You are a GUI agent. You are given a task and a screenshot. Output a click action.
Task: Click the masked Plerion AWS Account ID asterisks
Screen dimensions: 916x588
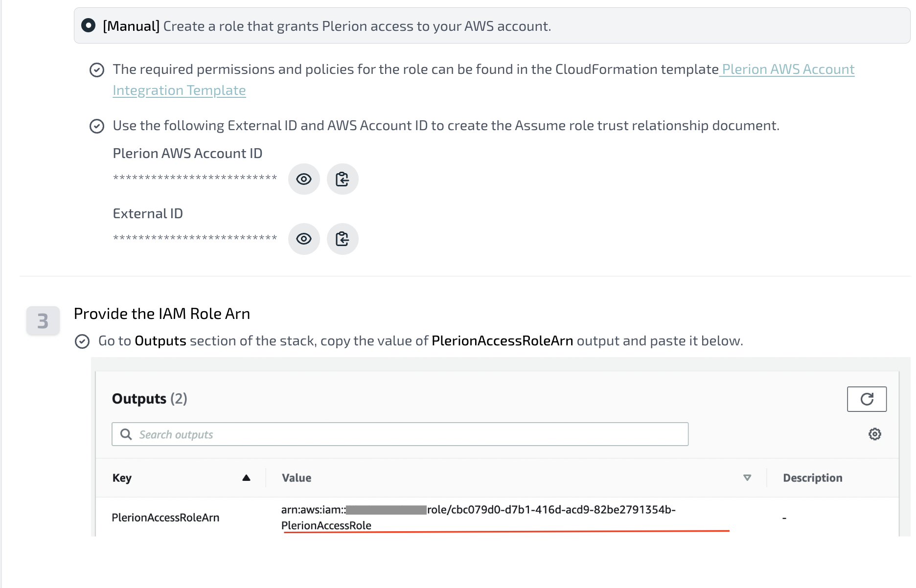195,178
